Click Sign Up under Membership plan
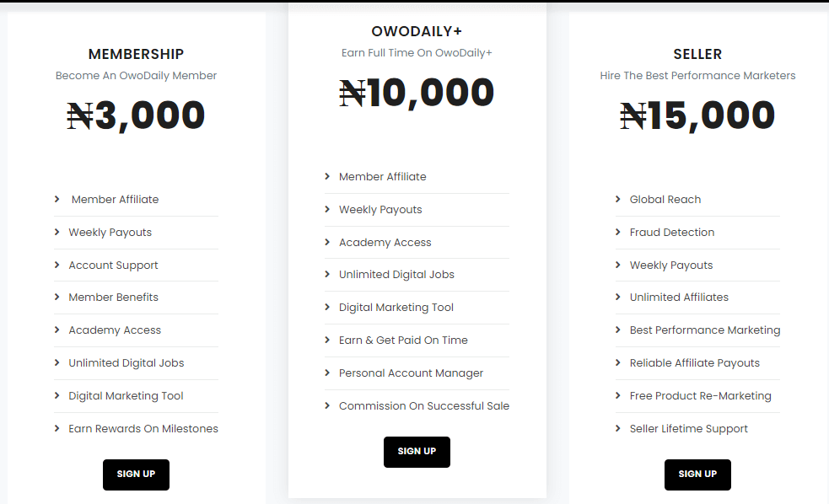Viewport: 829px width, 504px height. 136,475
